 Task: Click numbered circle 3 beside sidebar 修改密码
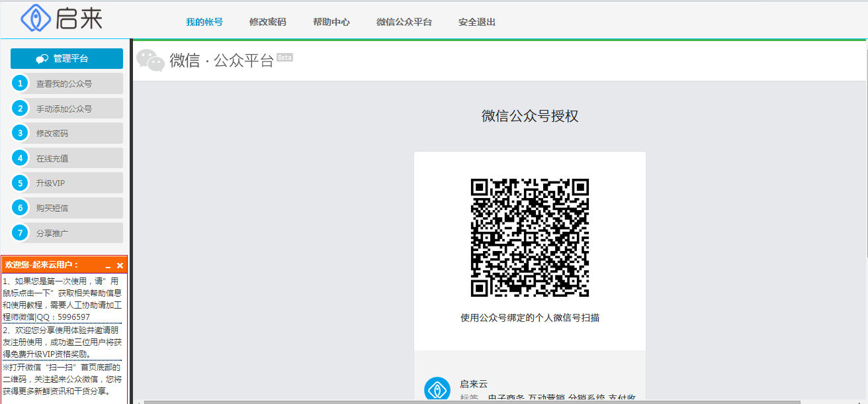tap(21, 133)
